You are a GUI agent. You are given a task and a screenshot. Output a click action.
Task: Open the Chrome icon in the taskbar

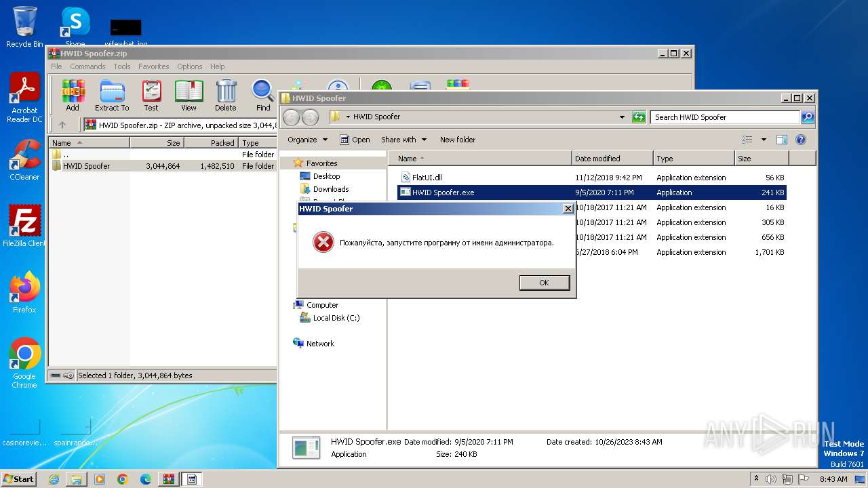[x=123, y=479]
